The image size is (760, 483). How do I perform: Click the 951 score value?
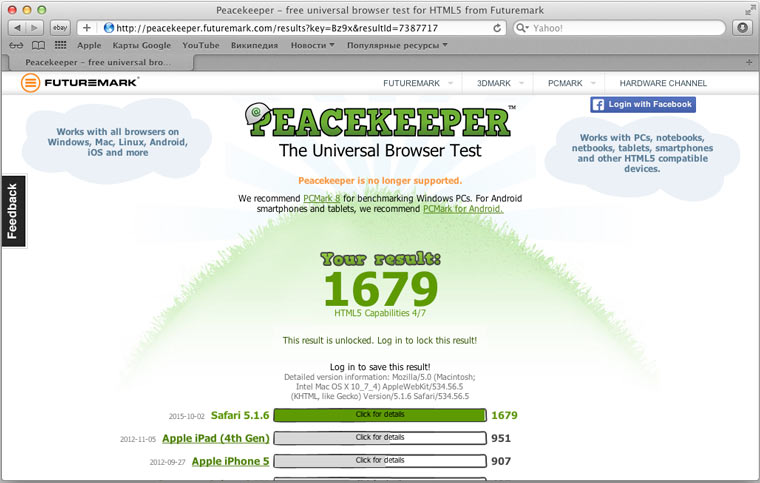[x=501, y=438]
